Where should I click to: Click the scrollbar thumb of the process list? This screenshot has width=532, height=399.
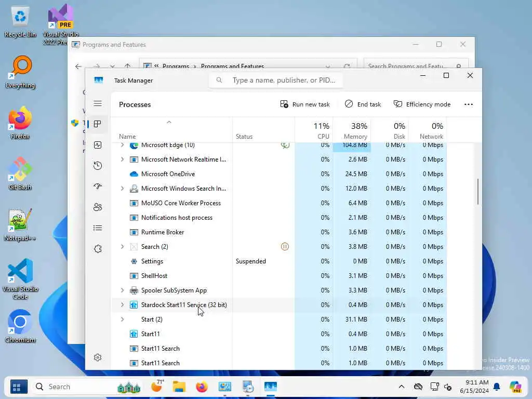[478, 192]
